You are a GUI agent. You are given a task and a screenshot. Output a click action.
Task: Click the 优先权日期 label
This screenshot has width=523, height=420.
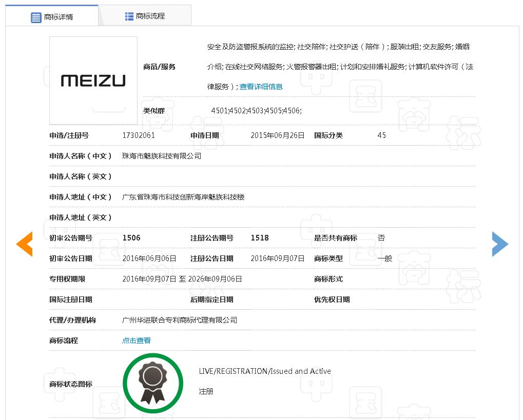[x=332, y=299]
